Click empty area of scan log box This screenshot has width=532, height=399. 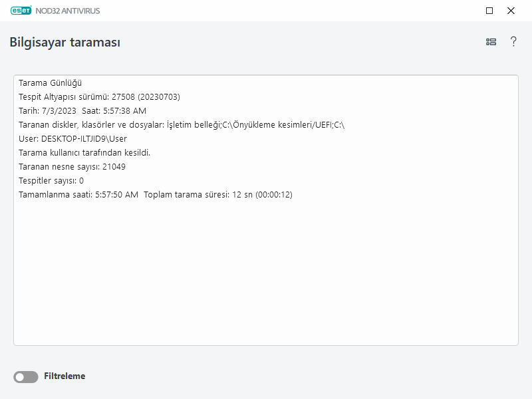[266, 279]
